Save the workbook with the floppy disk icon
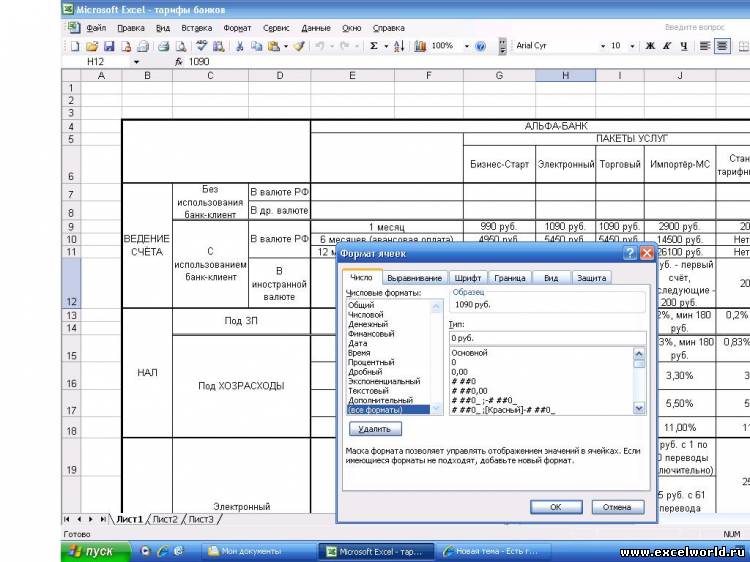This screenshot has height=562, width=750. pyautogui.click(x=109, y=46)
